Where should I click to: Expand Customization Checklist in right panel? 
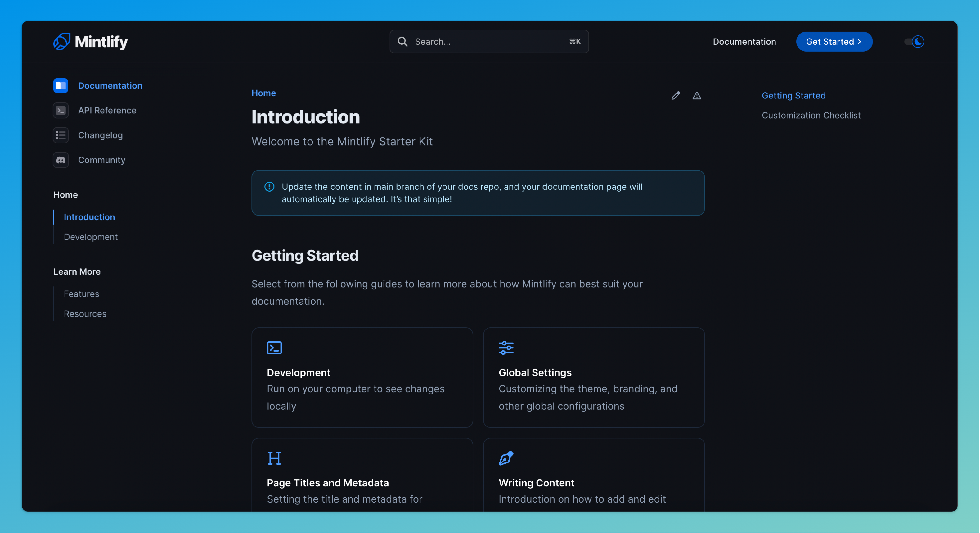pos(811,115)
